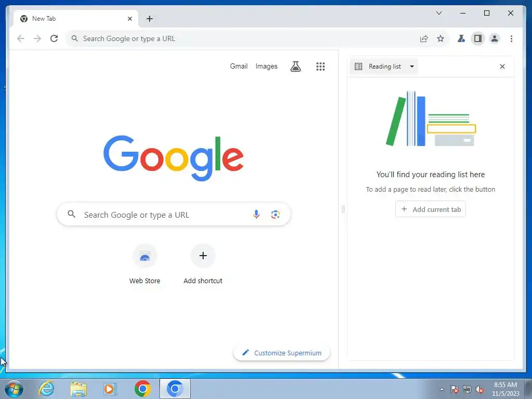This screenshot has height=399, width=532.
Task: Open the Windows Start menu
Action: [14, 389]
